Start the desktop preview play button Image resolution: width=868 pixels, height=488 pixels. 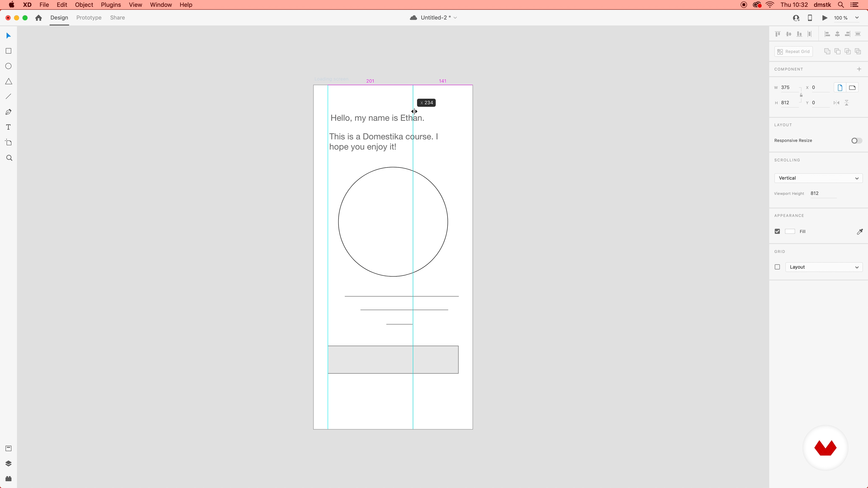(x=825, y=18)
